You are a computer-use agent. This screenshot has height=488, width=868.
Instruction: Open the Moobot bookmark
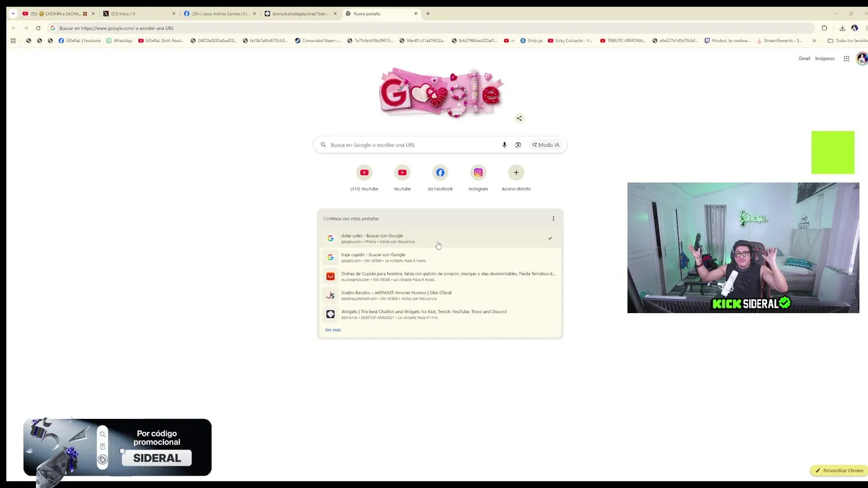click(x=727, y=41)
